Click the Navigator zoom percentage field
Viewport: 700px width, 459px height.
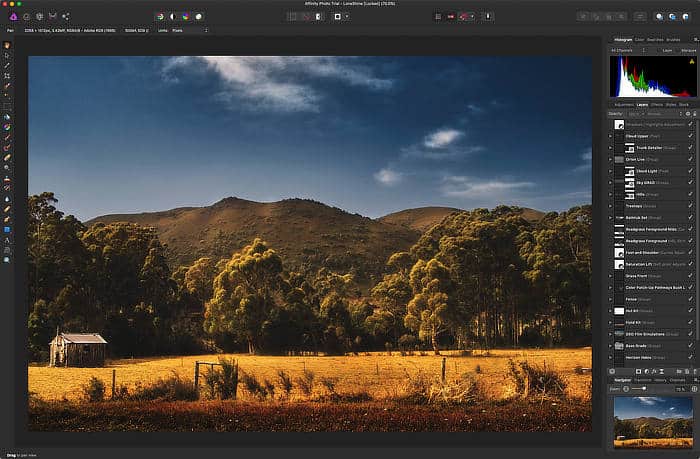click(680, 389)
